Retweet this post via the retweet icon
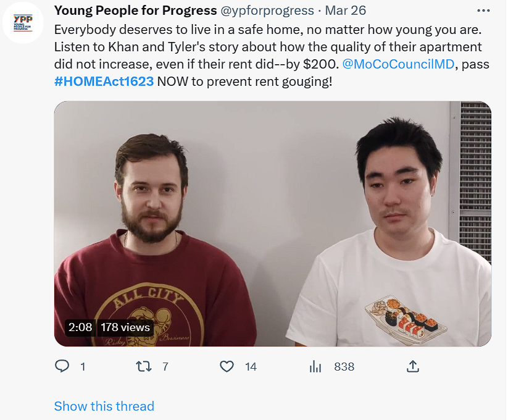The height and width of the screenshot is (420, 516). click(x=143, y=366)
